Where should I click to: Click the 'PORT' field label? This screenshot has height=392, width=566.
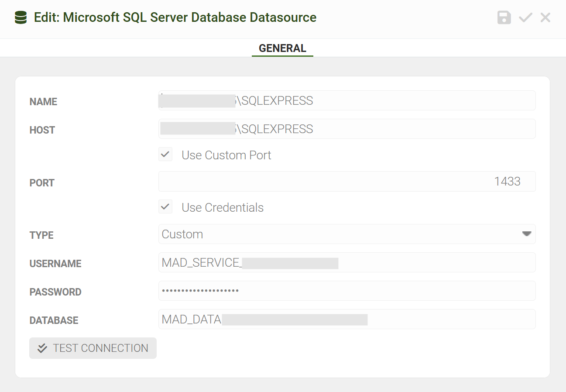(x=42, y=183)
